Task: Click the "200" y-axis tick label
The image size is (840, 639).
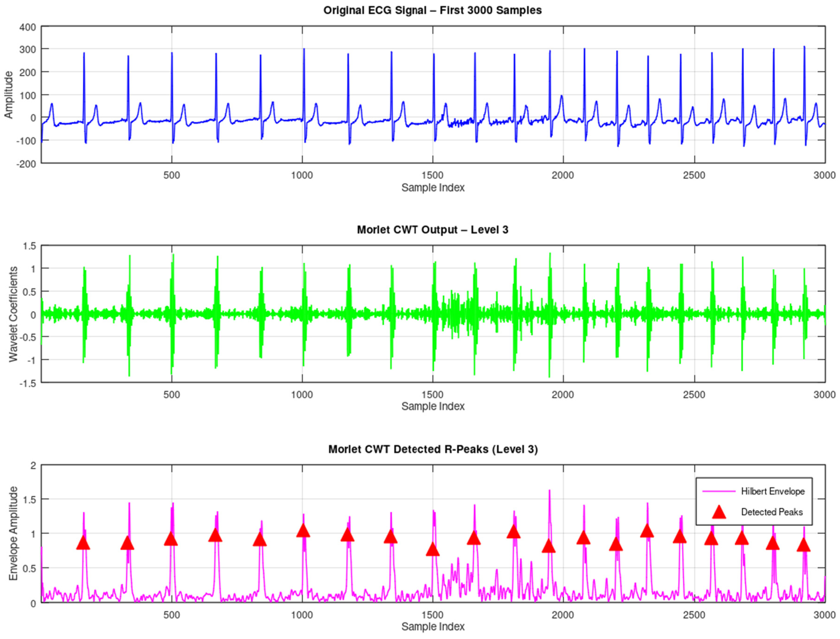Action: coord(27,72)
